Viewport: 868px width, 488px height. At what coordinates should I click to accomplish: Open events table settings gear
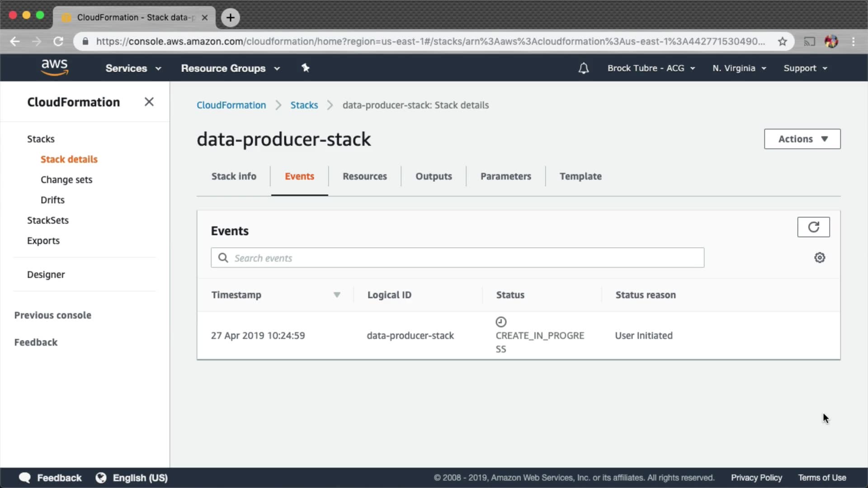pos(820,258)
